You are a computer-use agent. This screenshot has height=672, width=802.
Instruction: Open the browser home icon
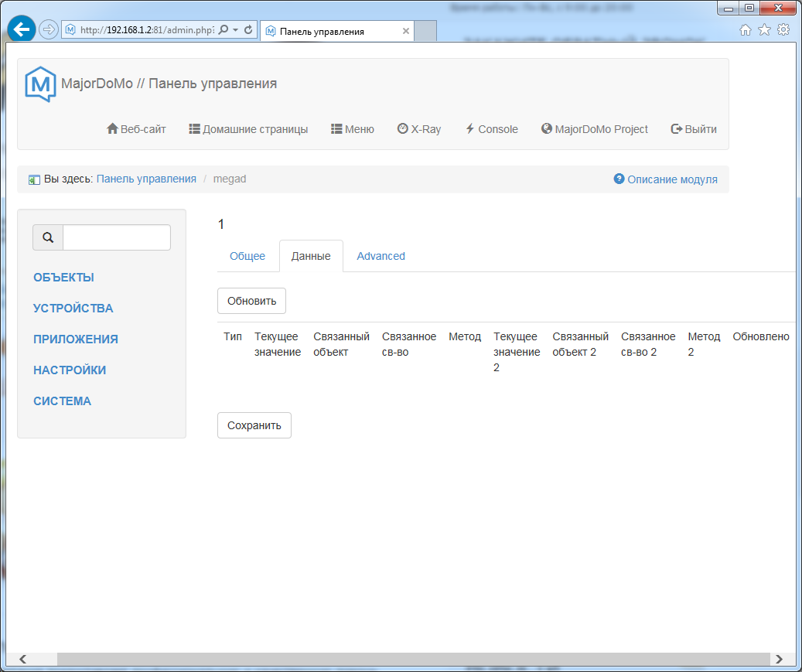point(746,30)
